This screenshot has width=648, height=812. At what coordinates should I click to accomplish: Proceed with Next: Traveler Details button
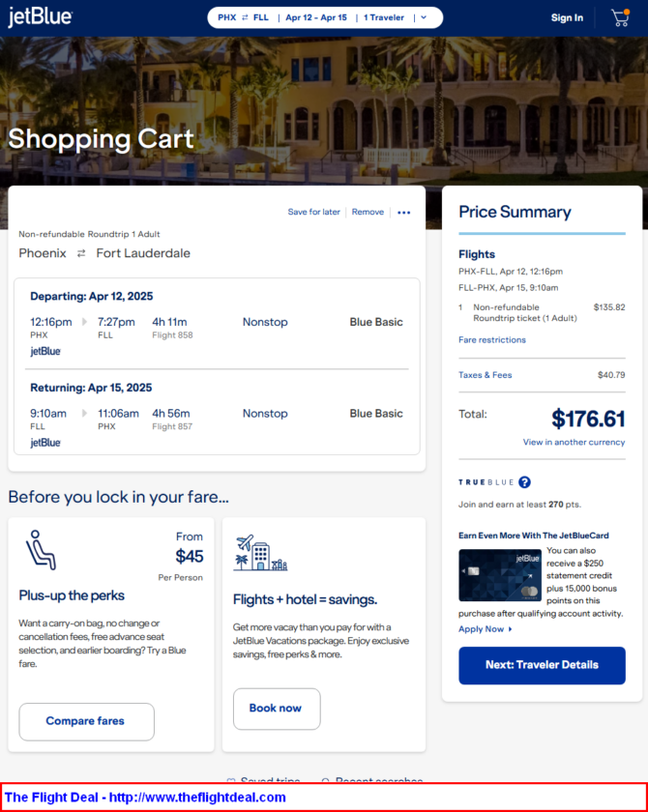[542, 665]
